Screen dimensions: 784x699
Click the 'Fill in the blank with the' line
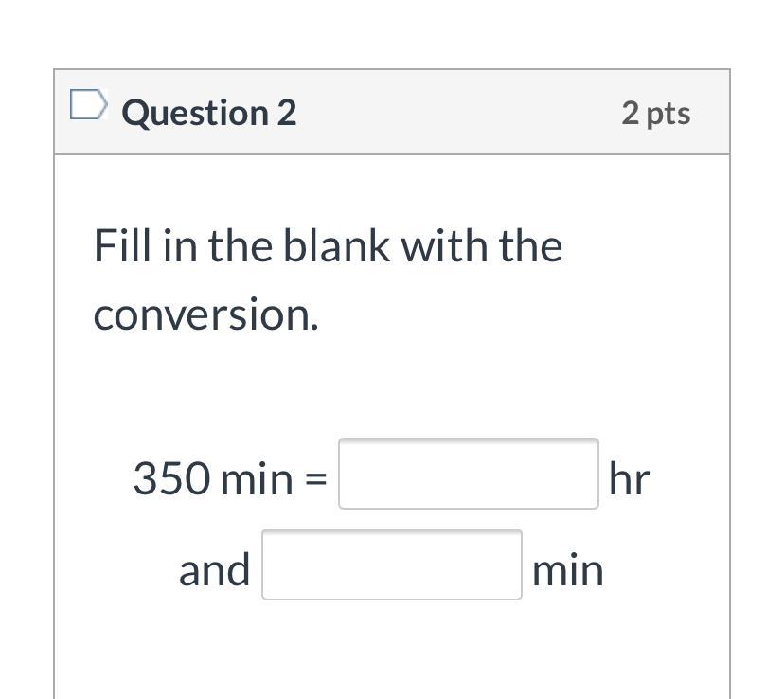tap(328, 246)
